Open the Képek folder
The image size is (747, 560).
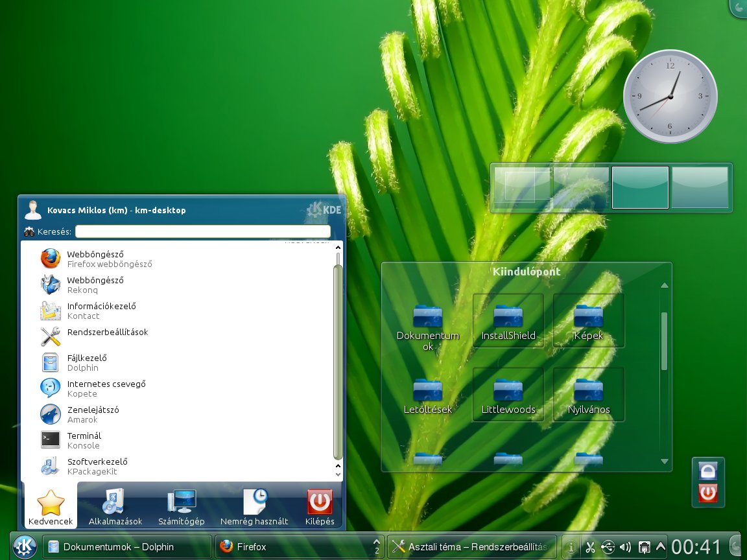coord(589,321)
